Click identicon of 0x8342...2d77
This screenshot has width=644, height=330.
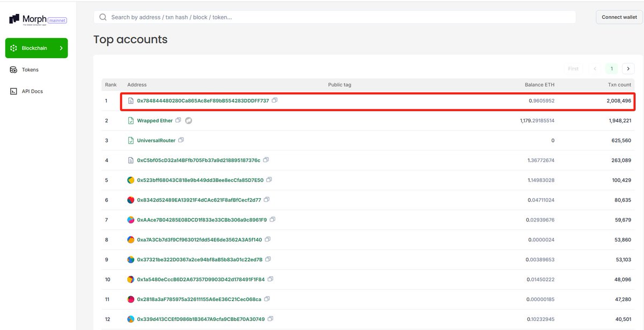pos(130,200)
